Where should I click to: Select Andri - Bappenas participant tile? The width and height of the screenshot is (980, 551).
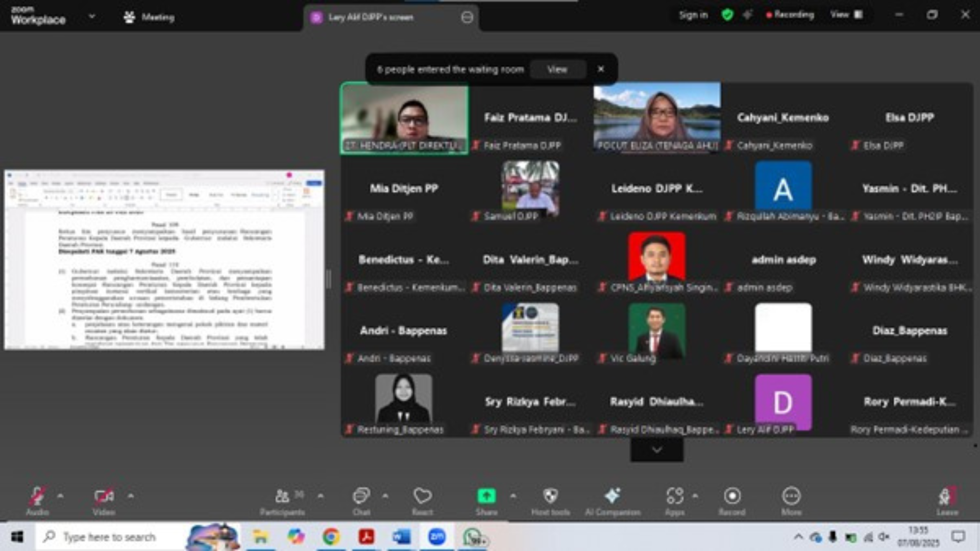[404, 332]
